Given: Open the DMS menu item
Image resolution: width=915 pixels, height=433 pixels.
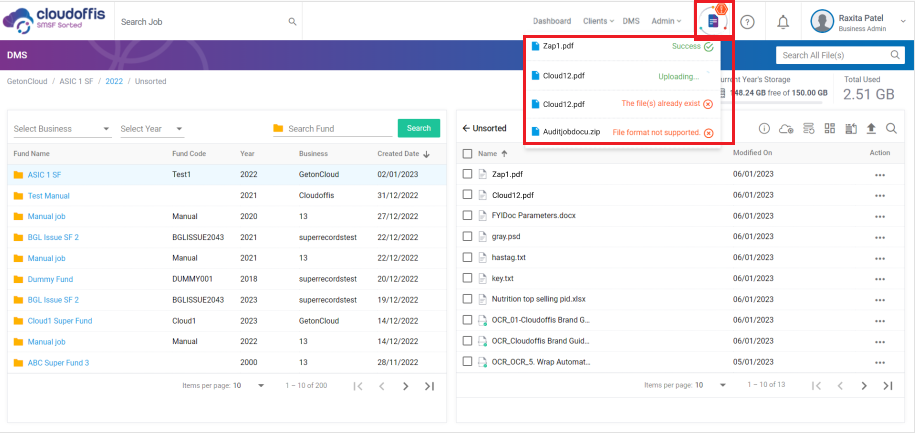Looking at the screenshot, I should [631, 21].
